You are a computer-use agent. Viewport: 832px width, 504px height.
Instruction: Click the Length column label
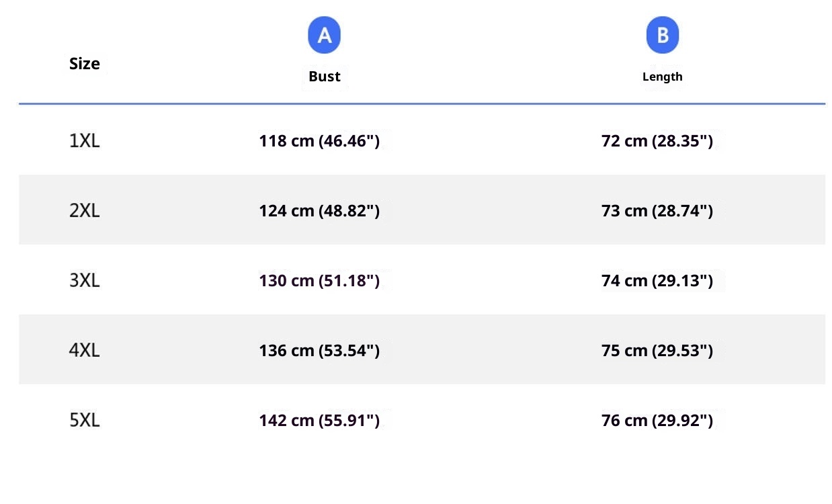[x=662, y=77]
